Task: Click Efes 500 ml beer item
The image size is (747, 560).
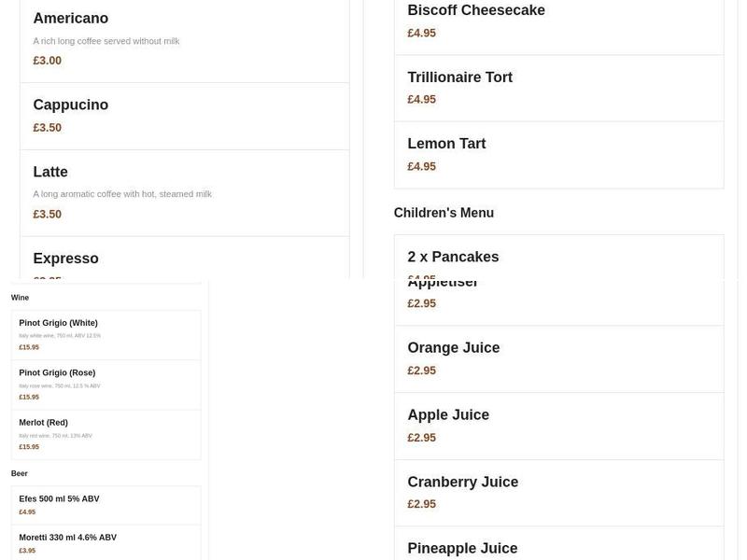Action: coord(106,505)
